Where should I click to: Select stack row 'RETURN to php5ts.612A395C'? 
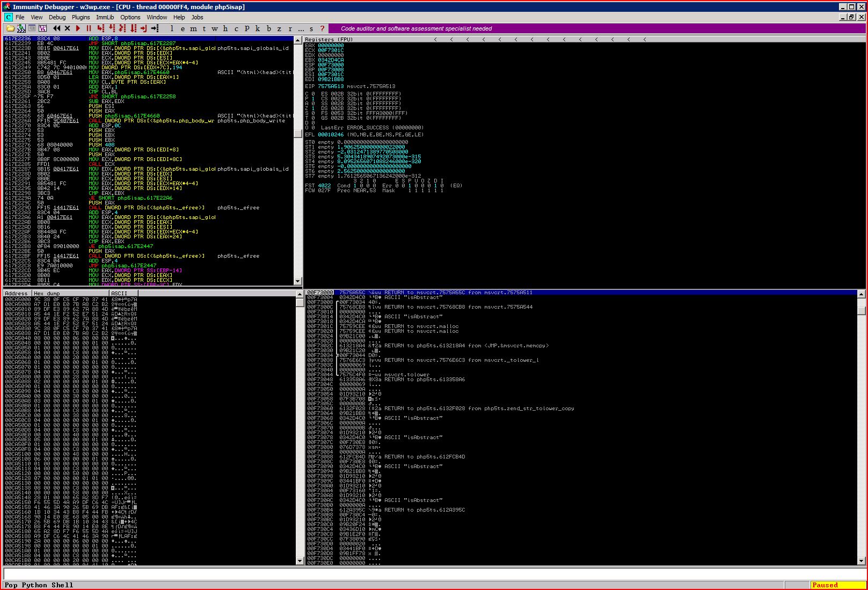(581, 510)
